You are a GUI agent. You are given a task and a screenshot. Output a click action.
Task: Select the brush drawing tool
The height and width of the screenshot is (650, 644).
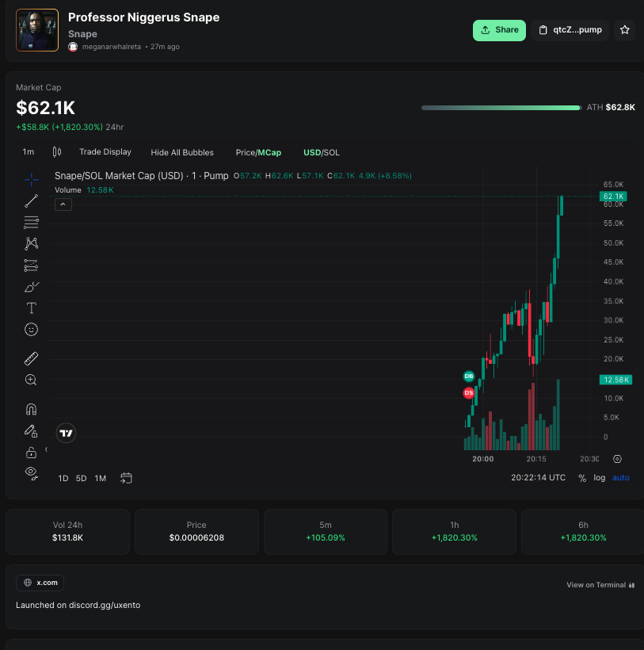[x=32, y=287]
